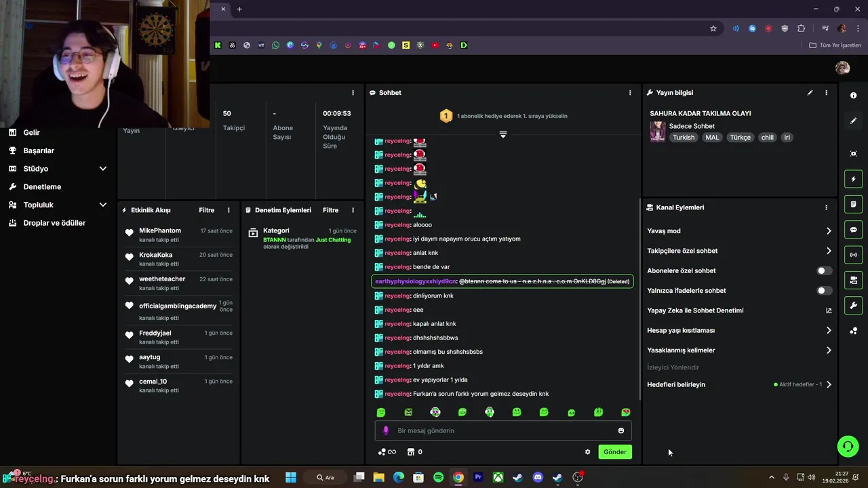This screenshot has height=488, width=868.
Task: Toggle Abonelere özel sohbet switch
Action: point(824,270)
